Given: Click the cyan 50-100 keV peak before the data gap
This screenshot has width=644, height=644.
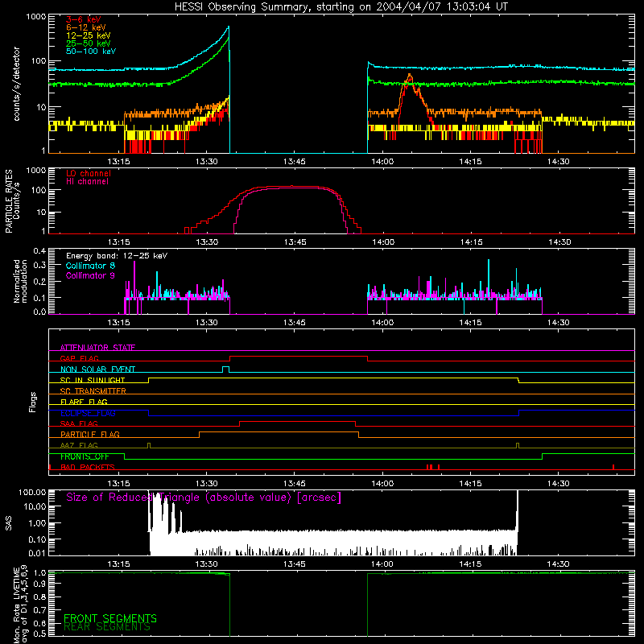Looking at the screenshot, I should point(229,28).
